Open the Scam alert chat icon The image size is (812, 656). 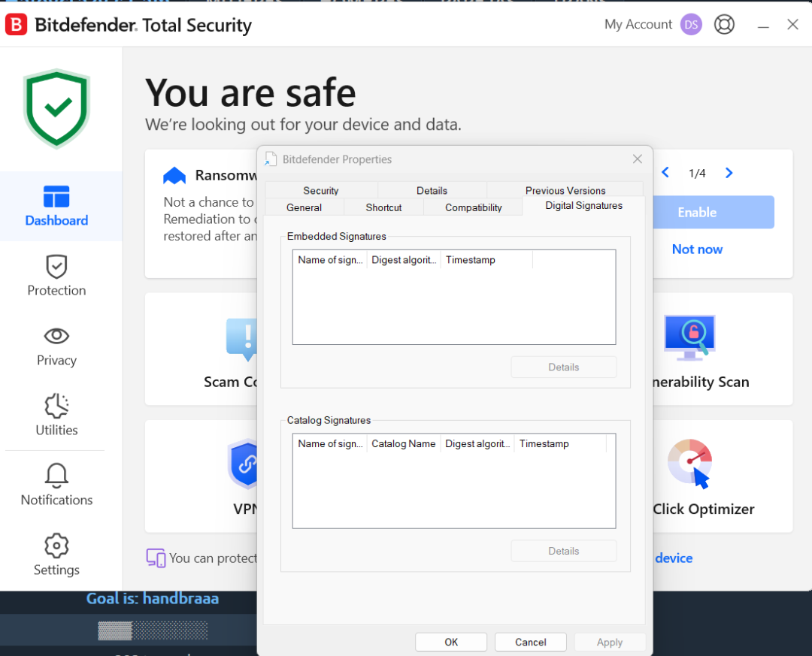pyautogui.click(x=242, y=339)
